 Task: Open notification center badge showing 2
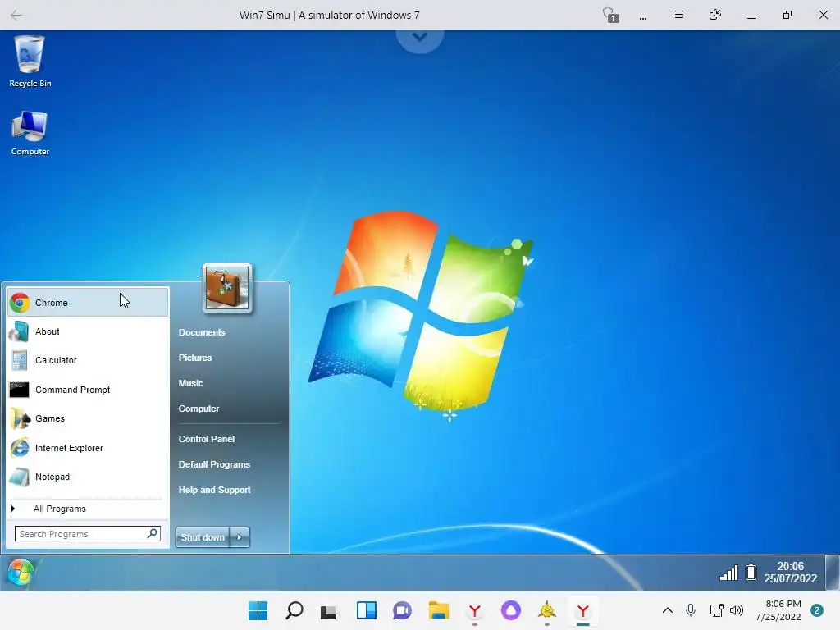coord(817,610)
